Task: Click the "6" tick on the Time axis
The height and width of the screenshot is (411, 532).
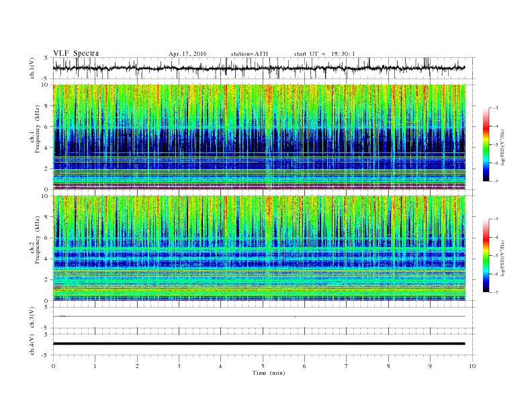Action: tap(304, 366)
